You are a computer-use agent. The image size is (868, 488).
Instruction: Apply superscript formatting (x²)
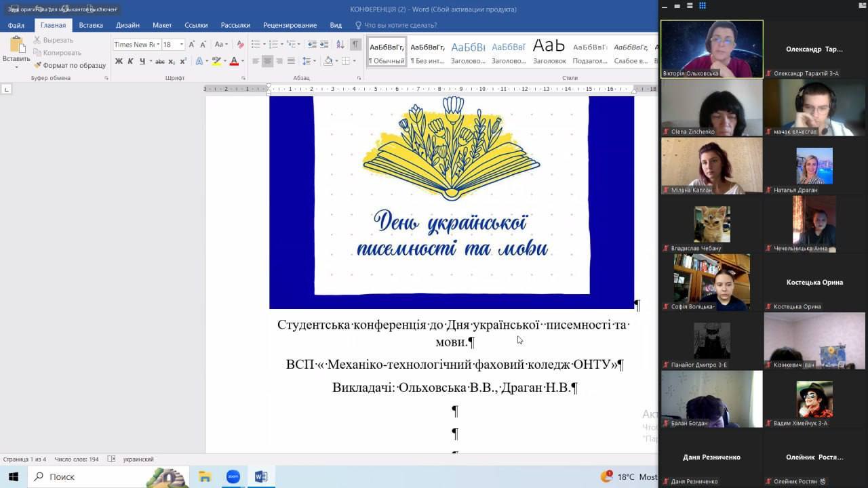click(x=183, y=61)
